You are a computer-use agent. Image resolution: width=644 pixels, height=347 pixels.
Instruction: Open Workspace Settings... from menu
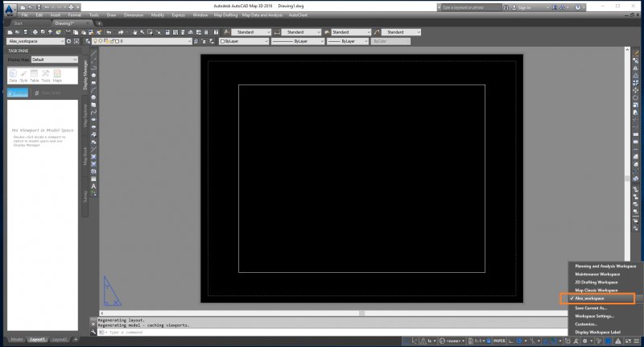(x=594, y=316)
